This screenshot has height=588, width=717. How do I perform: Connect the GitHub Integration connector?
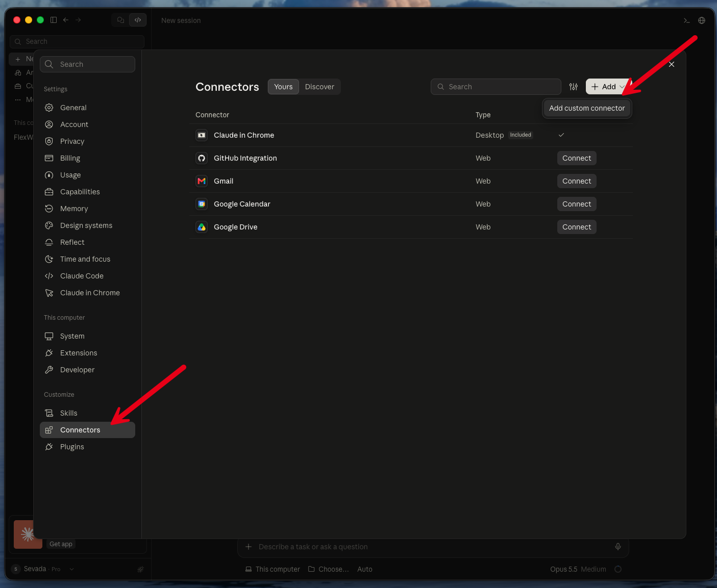tap(577, 158)
